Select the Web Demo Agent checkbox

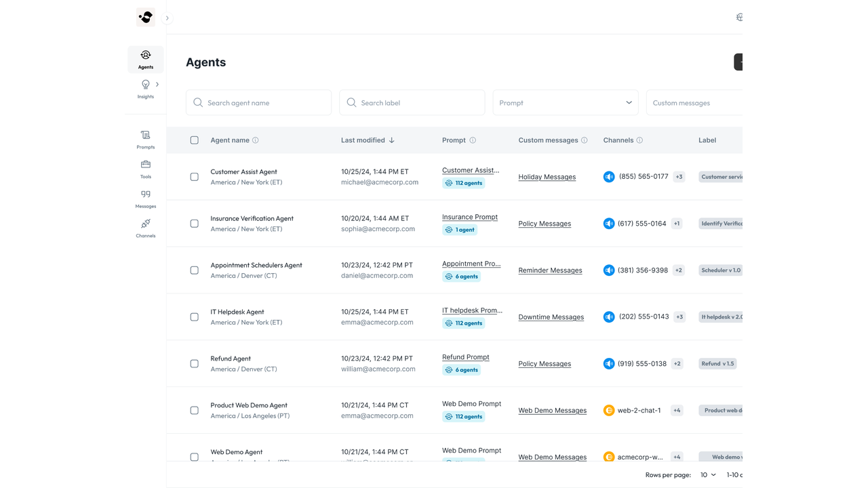195,457
